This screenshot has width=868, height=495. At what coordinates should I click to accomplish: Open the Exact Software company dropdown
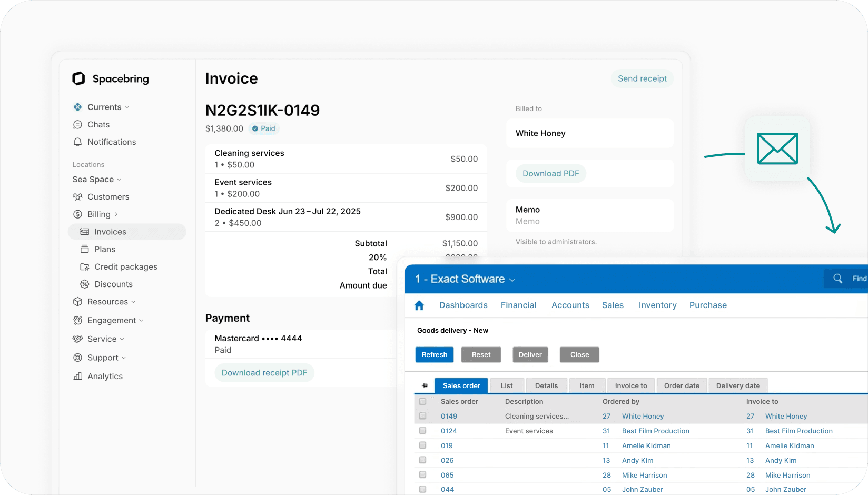pyautogui.click(x=512, y=280)
